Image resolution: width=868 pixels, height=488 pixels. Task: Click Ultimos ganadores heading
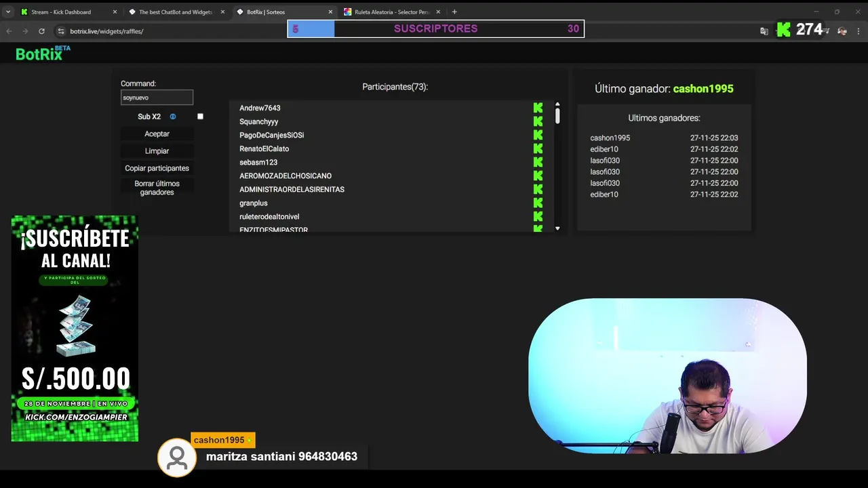(664, 118)
